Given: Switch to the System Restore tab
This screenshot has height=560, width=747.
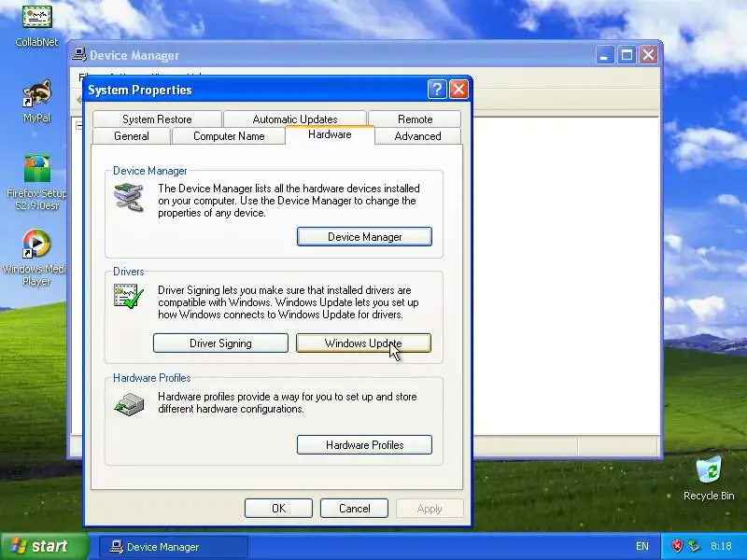Looking at the screenshot, I should pos(157,119).
